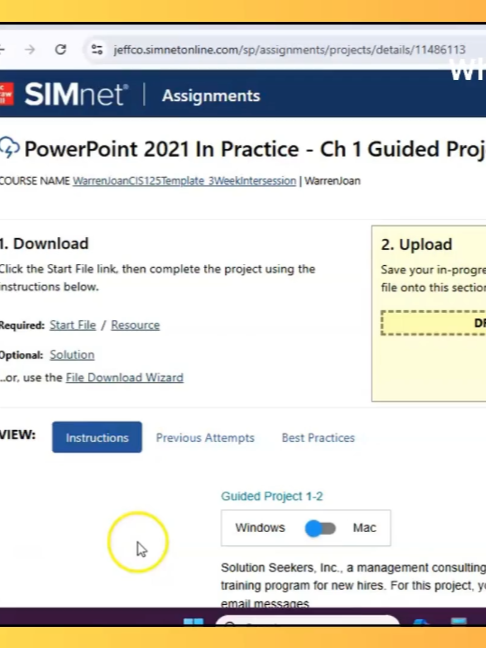The image size is (486, 648).
Task: Open the Assignments header link
Action: [211, 96]
